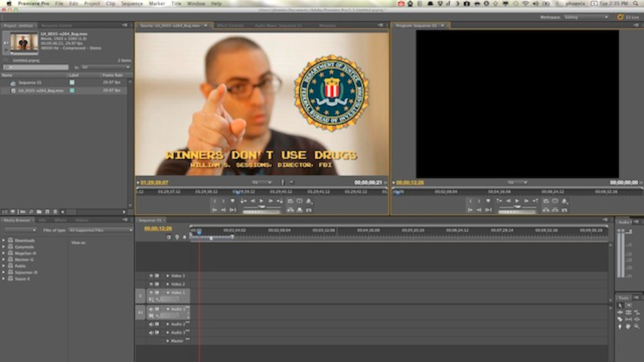Click the timeline timecode 00;00;12;26
The width and height of the screenshot is (644, 362).
158,228
